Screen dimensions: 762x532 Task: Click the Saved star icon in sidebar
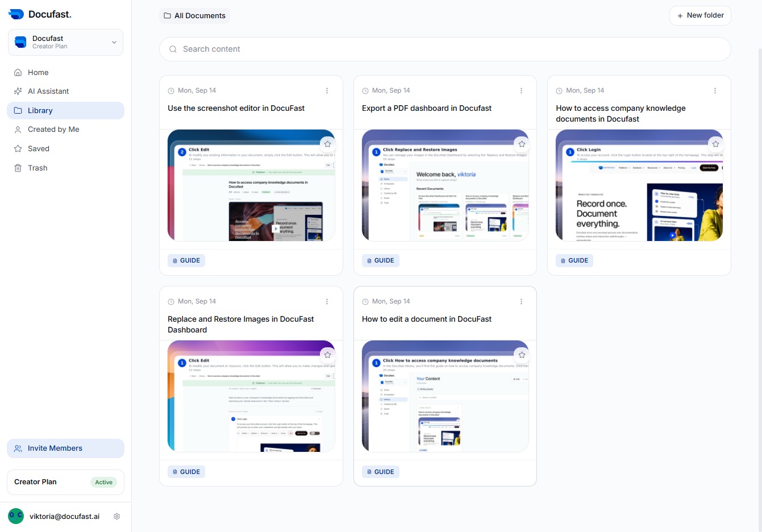[18, 148]
